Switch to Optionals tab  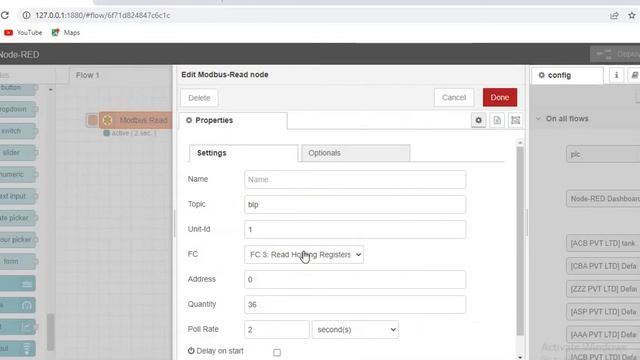click(x=356, y=153)
